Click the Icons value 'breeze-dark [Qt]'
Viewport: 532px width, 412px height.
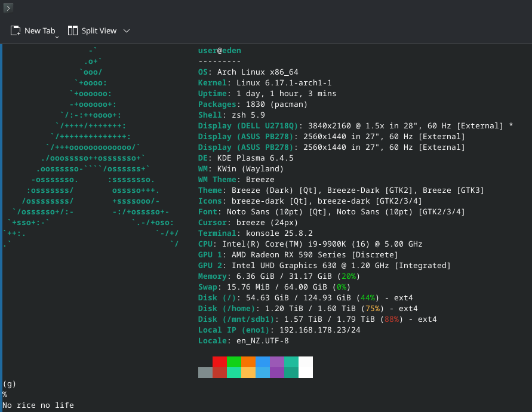click(x=269, y=201)
